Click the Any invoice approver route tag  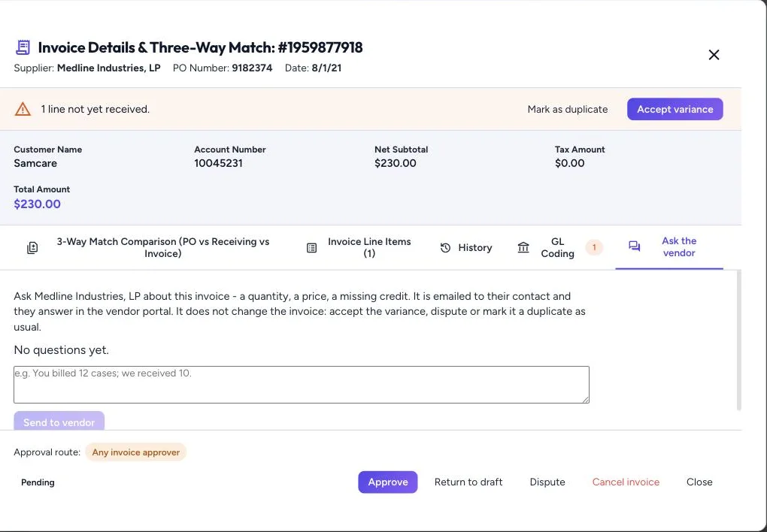136,452
